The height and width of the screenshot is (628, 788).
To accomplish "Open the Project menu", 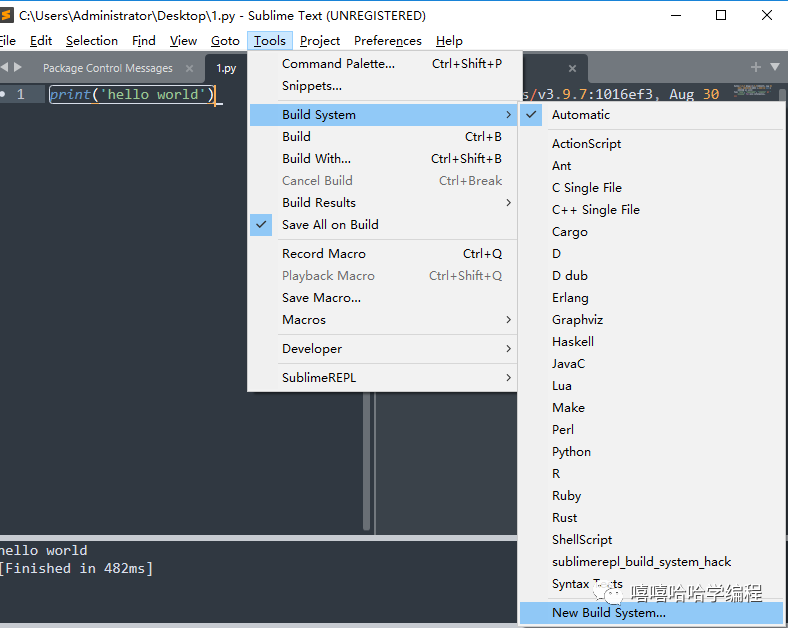I will [x=320, y=41].
